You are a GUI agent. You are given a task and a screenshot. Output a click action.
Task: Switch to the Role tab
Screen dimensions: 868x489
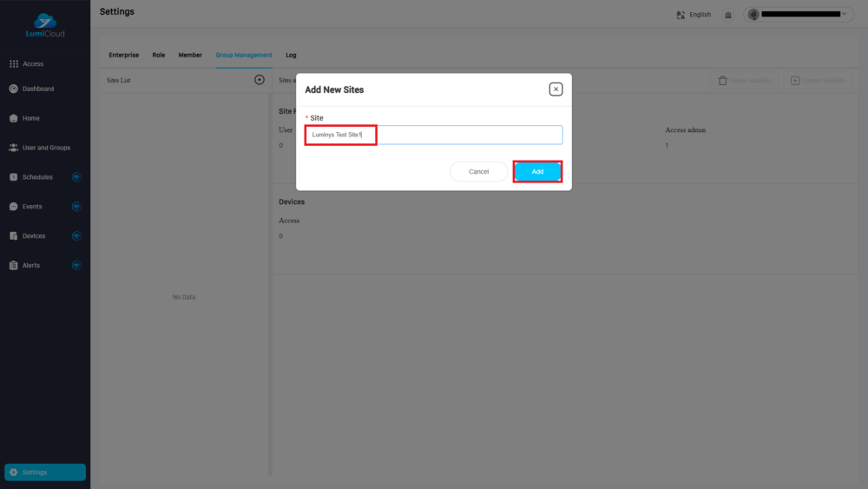tap(159, 56)
